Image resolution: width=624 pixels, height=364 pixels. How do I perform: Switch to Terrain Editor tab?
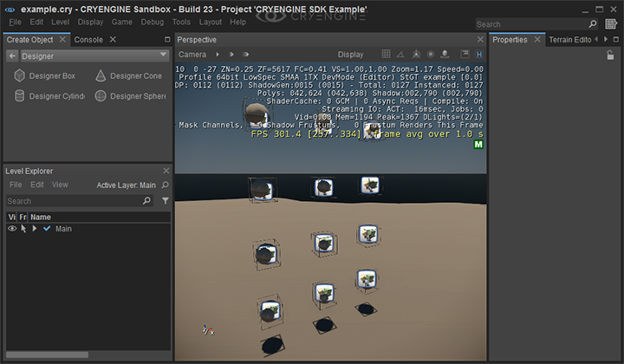tap(570, 40)
